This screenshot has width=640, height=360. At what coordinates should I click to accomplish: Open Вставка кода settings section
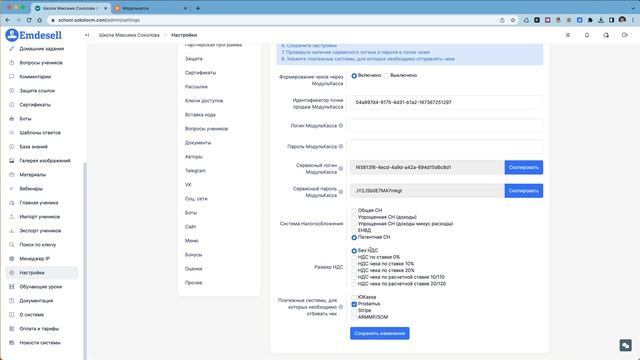click(200, 115)
